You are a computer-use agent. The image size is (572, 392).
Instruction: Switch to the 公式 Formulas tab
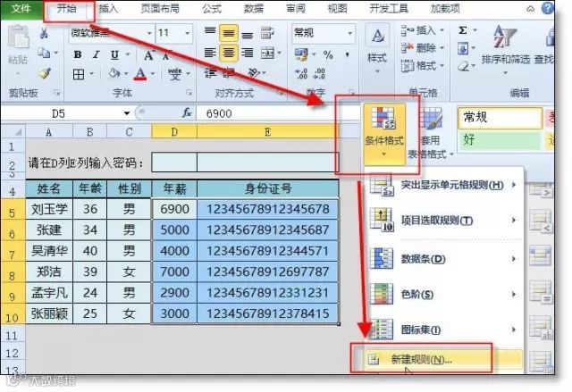pos(212,9)
